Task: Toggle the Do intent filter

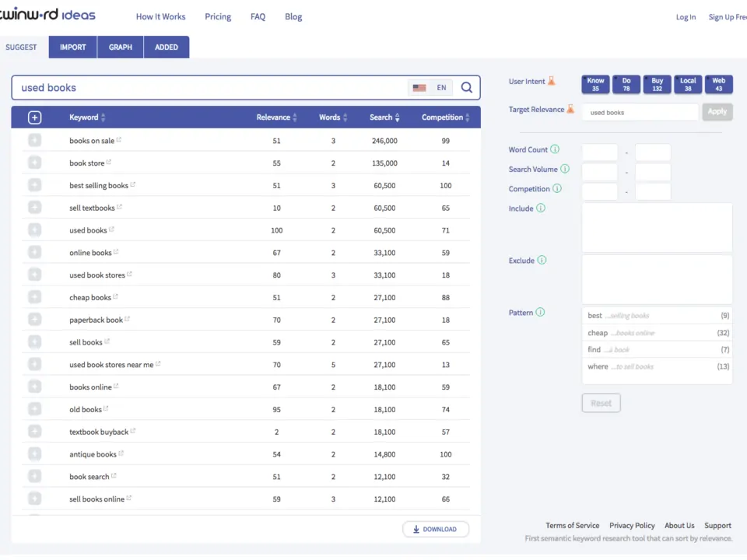Action: (626, 84)
